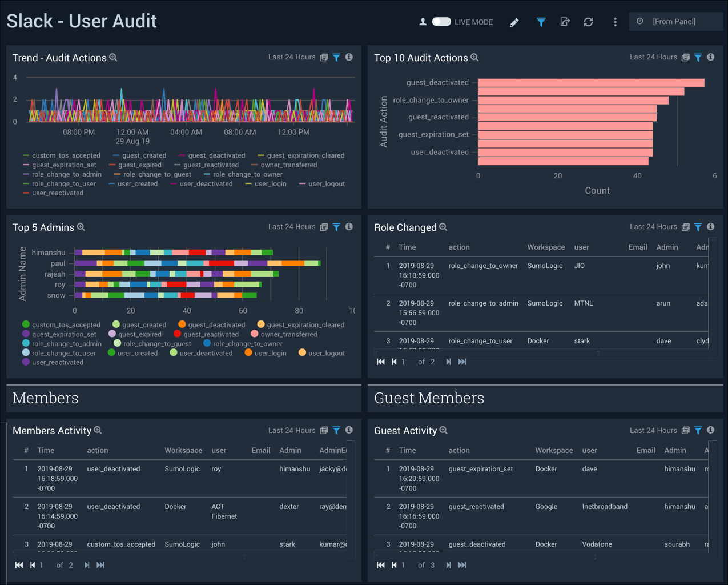The width and height of the screenshot is (728, 585).
Task: Open the dashboard-level blue filter icon
Action: pyautogui.click(x=540, y=22)
